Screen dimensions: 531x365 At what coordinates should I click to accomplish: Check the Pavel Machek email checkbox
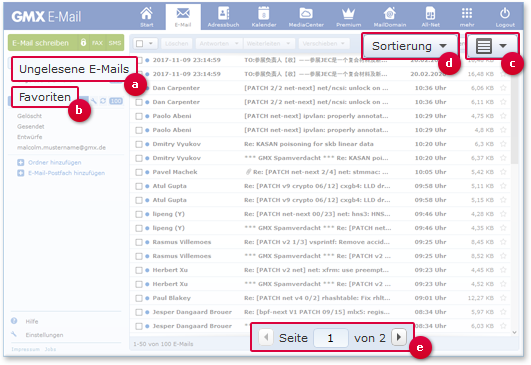pos(139,172)
